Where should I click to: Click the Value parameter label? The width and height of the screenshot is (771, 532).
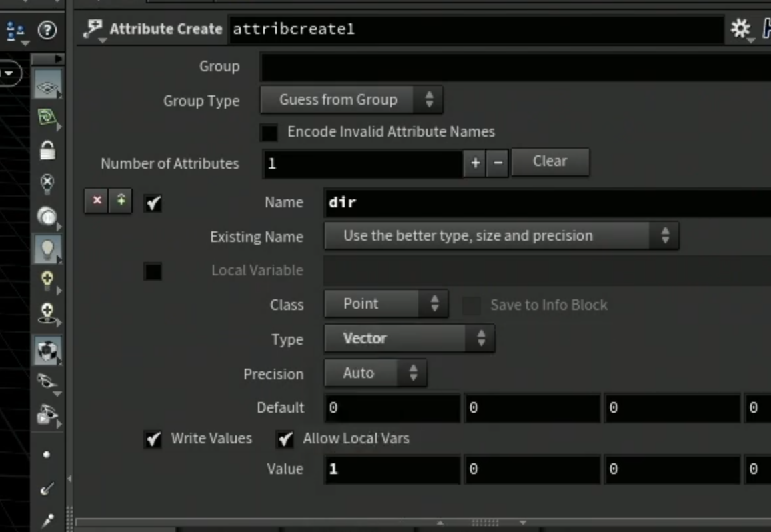(x=285, y=469)
